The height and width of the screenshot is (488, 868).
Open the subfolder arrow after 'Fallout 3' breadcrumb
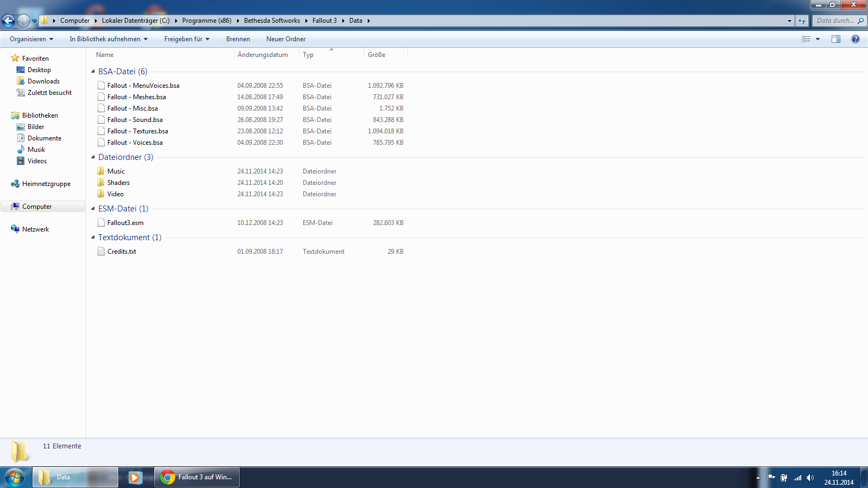343,21
